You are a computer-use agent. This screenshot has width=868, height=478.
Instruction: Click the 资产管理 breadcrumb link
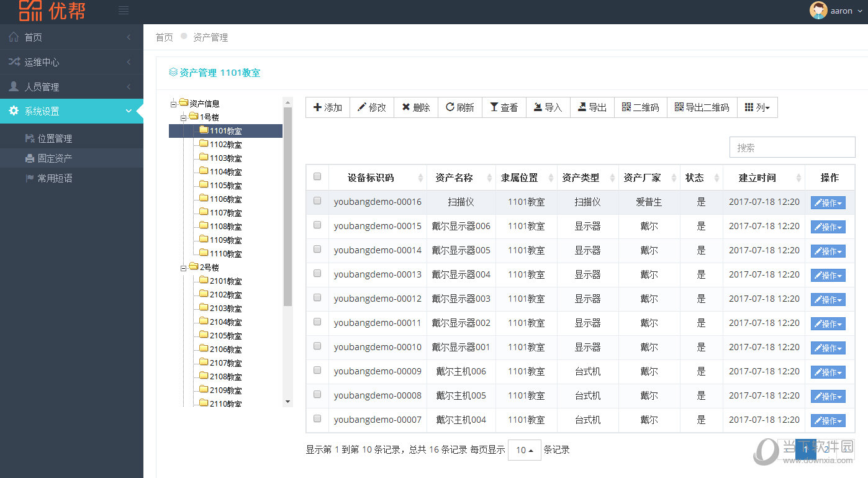(210, 37)
